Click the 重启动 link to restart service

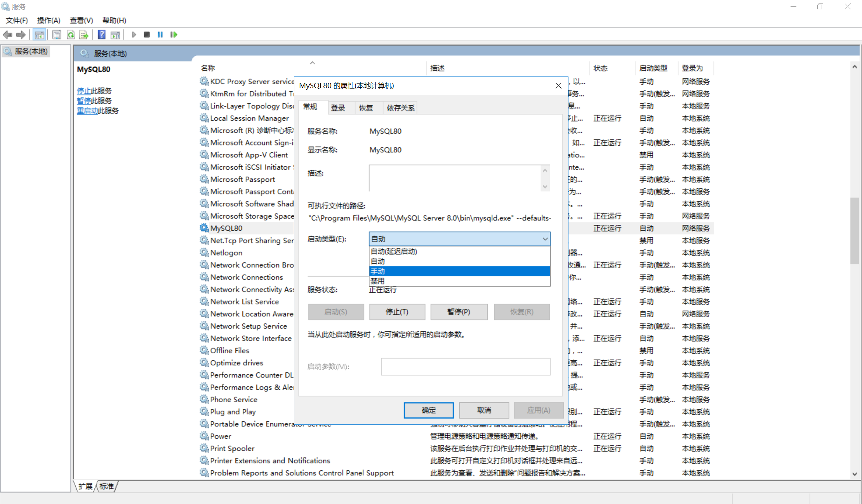tap(87, 111)
